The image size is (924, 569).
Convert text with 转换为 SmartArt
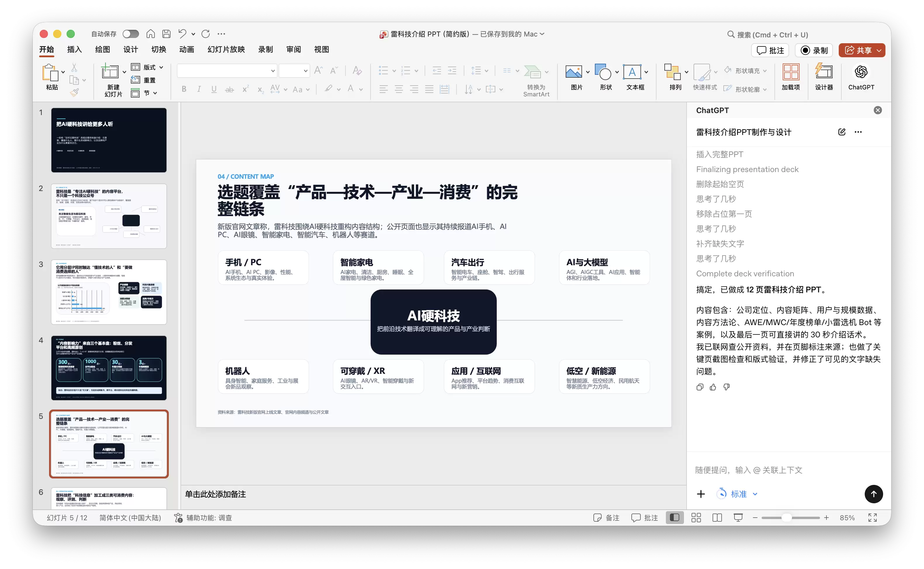[x=536, y=81]
